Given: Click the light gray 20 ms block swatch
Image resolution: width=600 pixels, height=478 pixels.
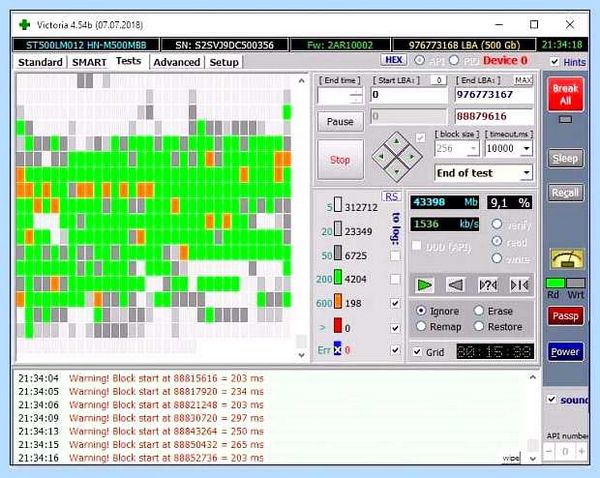Looking at the screenshot, I should pyautogui.click(x=338, y=229).
